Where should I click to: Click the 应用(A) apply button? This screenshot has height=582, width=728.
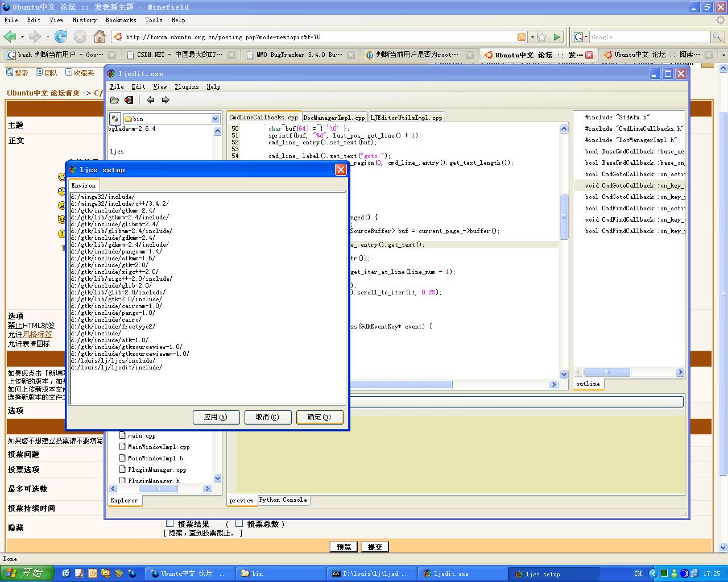point(216,417)
